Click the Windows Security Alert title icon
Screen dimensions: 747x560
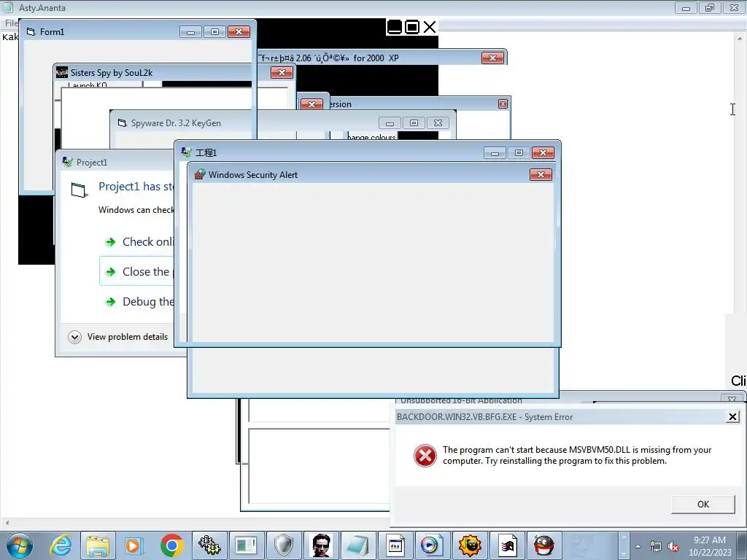200,175
